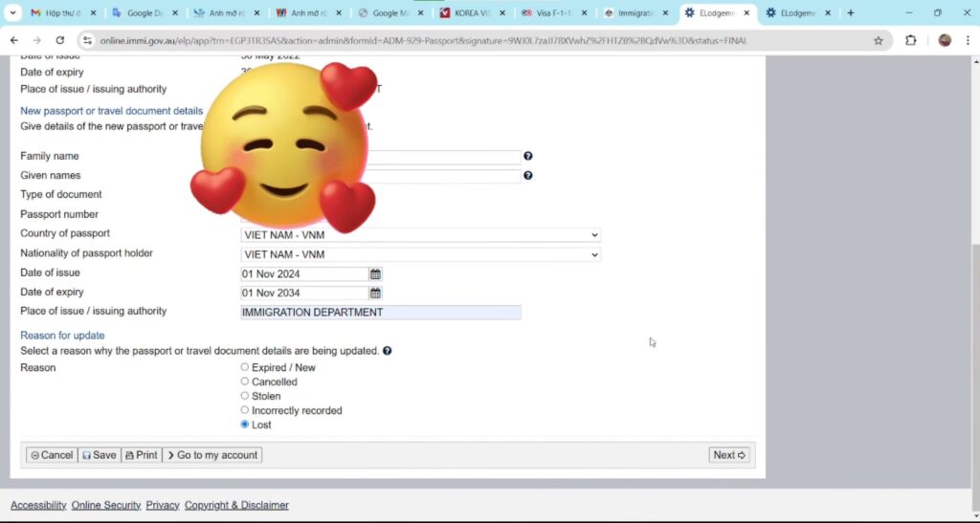
Task: Expand Nationality of passport holder dropdown
Action: click(420, 255)
